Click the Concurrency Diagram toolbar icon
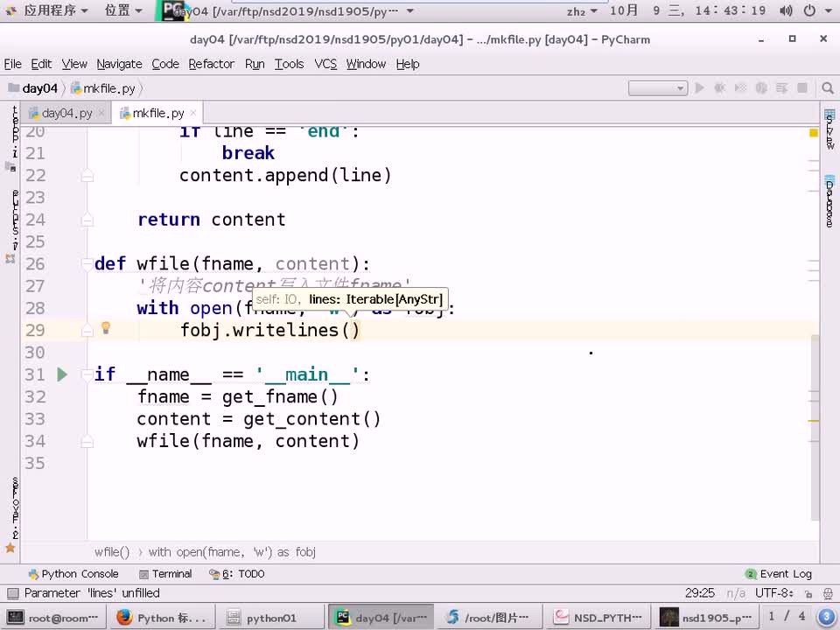 click(x=781, y=87)
